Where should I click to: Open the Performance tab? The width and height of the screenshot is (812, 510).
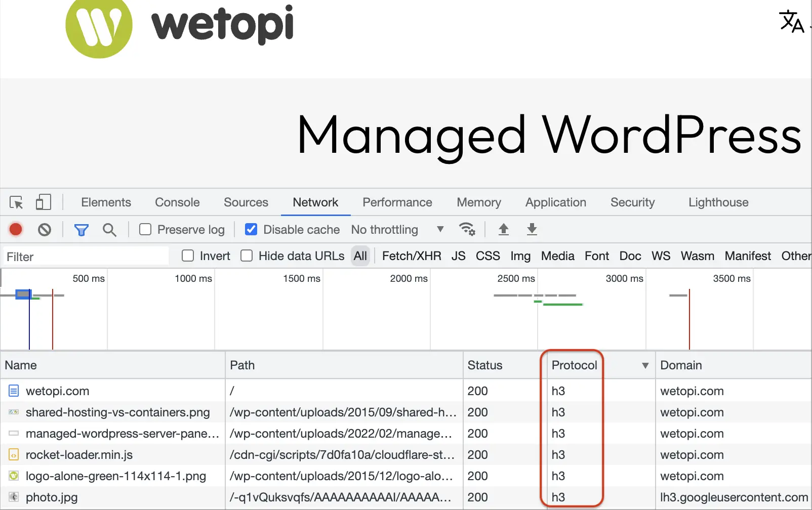[x=397, y=202]
